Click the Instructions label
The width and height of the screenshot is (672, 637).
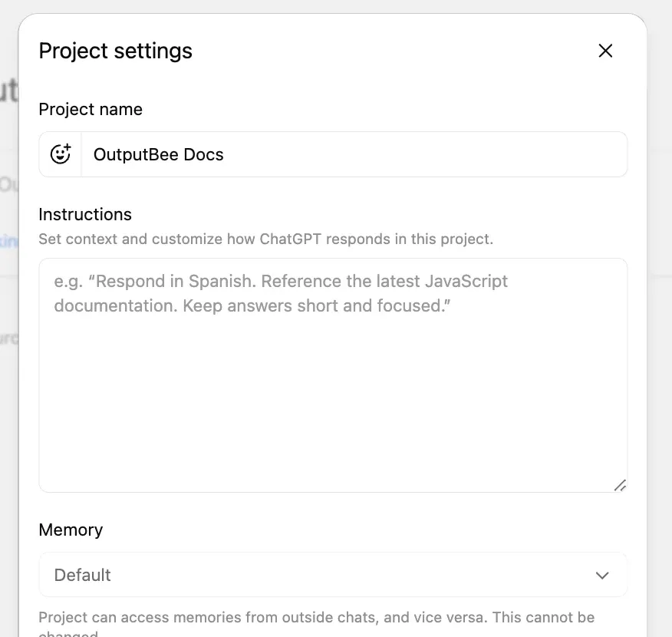[85, 214]
